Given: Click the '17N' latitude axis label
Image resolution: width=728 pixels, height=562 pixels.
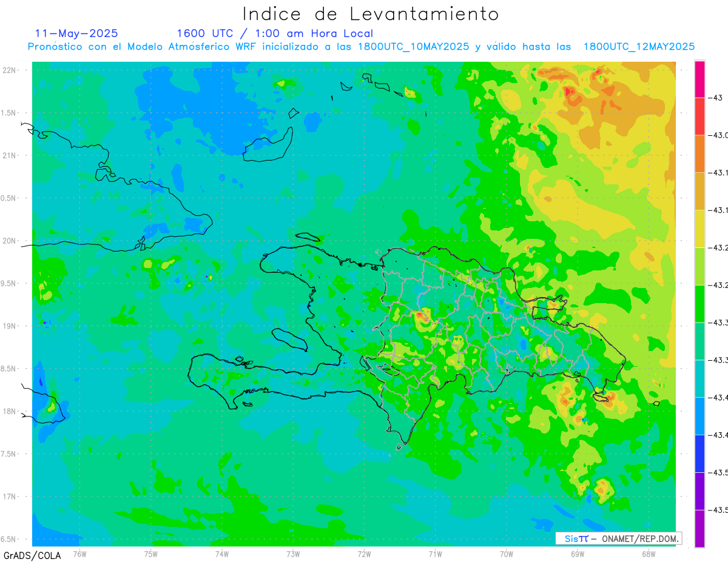Looking at the screenshot, I should pos(9,497).
